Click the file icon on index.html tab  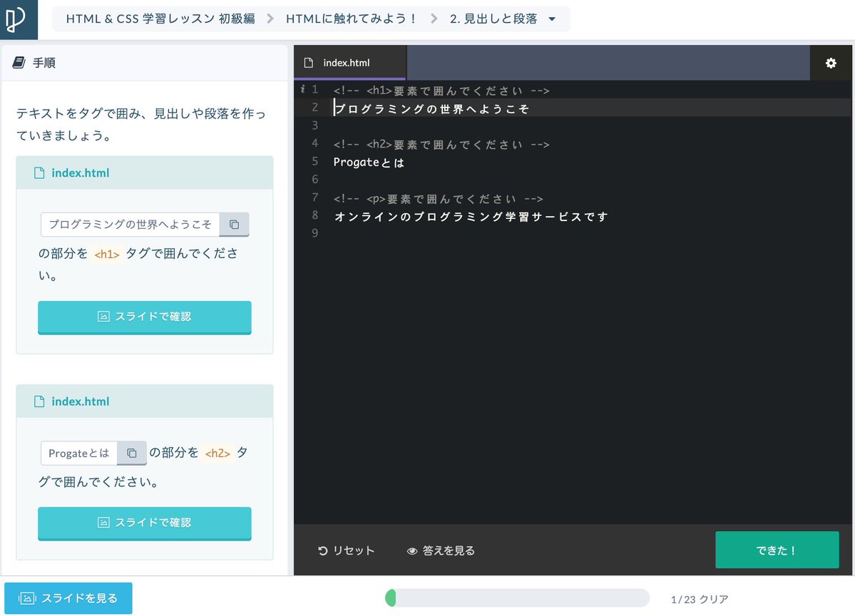coord(309,63)
